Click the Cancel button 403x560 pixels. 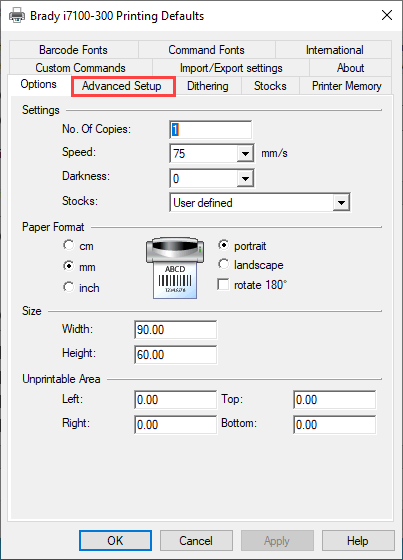point(196,540)
